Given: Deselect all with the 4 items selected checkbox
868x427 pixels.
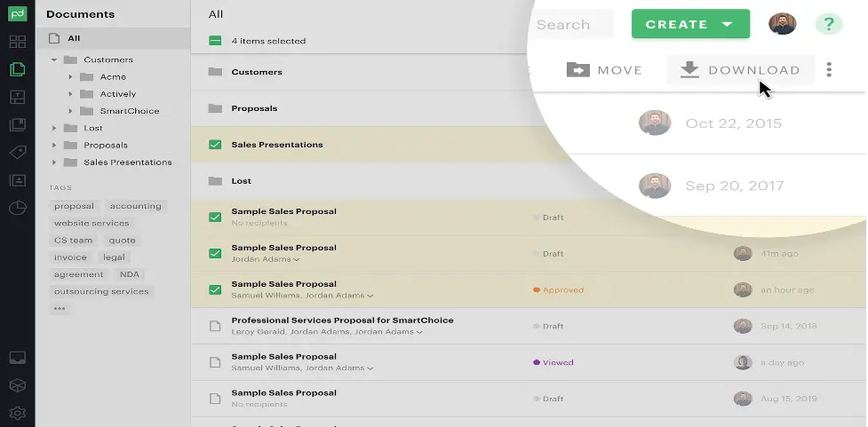Looking at the screenshot, I should [215, 41].
